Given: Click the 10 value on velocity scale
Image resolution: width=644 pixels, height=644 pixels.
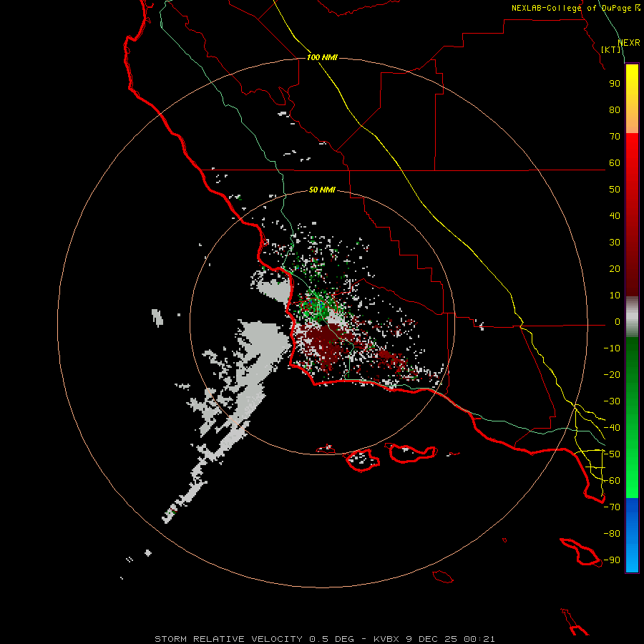Looking at the screenshot, I should coord(615,296).
